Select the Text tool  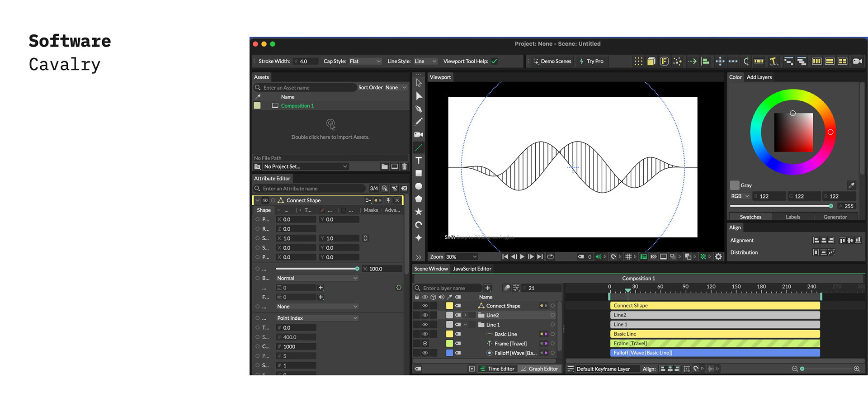pos(419,161)
